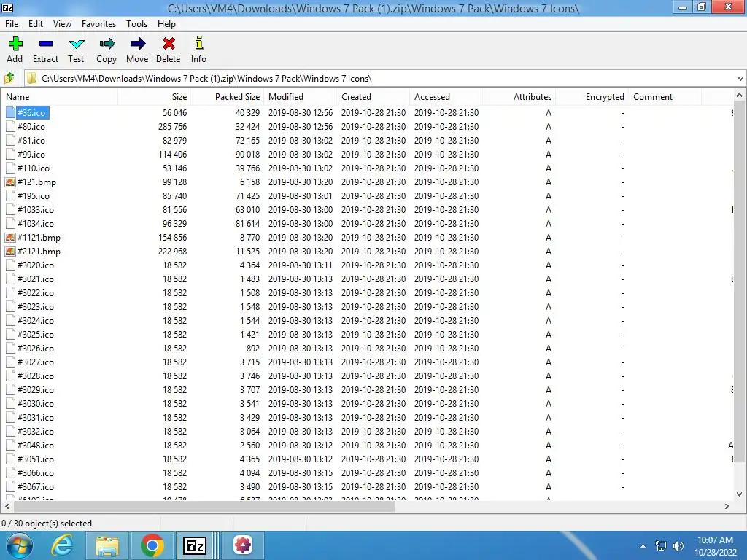The height and width of the screenshot is (560, 747).
Task: Open the View menu
Action: coord(63,24)
